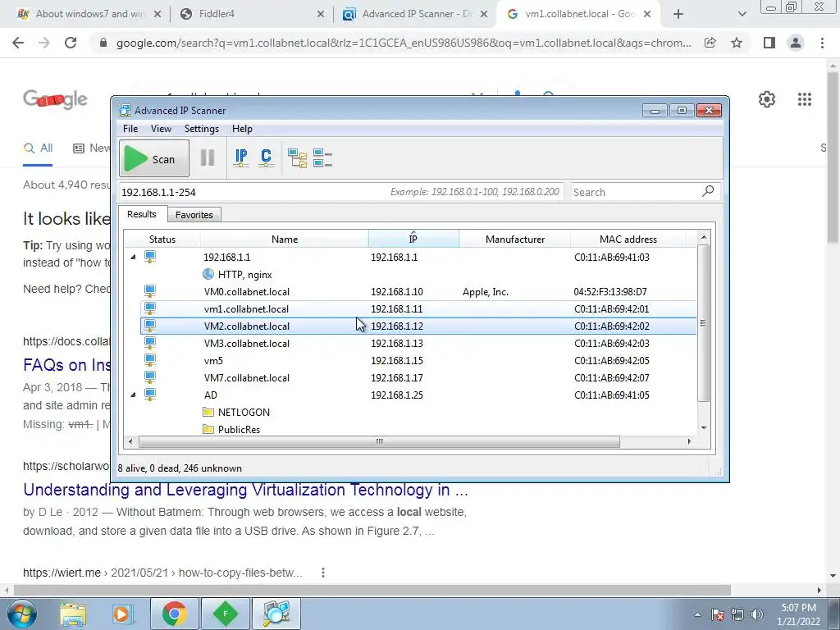Click computer icon of AD row
This screenshot has height=630, width=840.
point(150,394)
